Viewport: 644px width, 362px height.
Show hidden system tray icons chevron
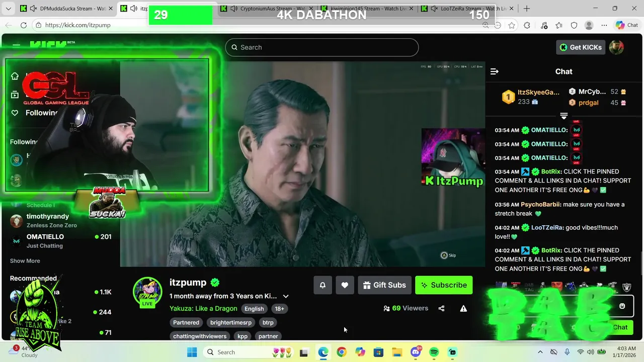click(x=540, y=352)
